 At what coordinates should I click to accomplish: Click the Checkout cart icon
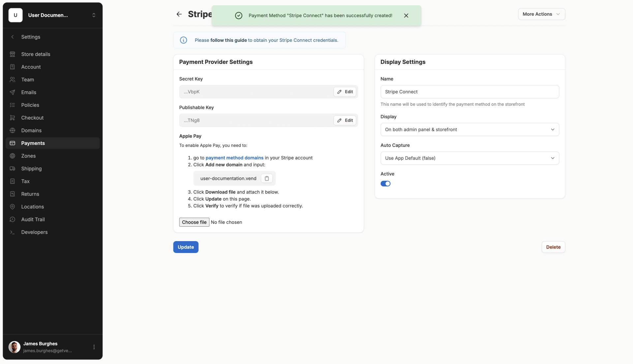[x=13, y=118]
